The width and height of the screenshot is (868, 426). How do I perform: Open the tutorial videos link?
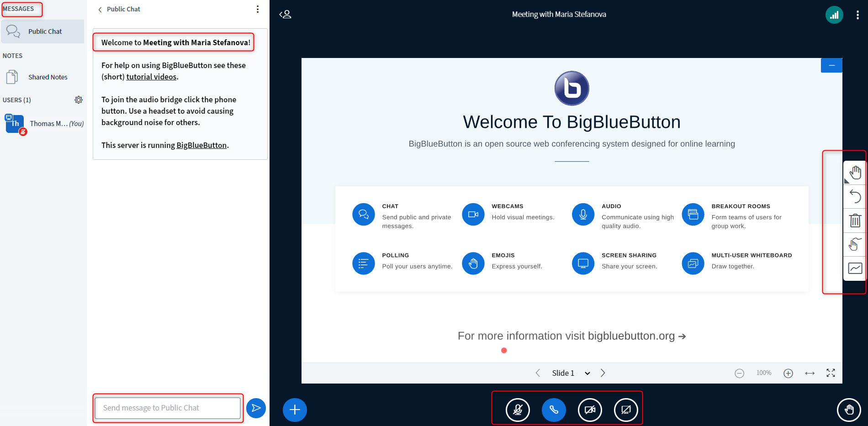151,76
